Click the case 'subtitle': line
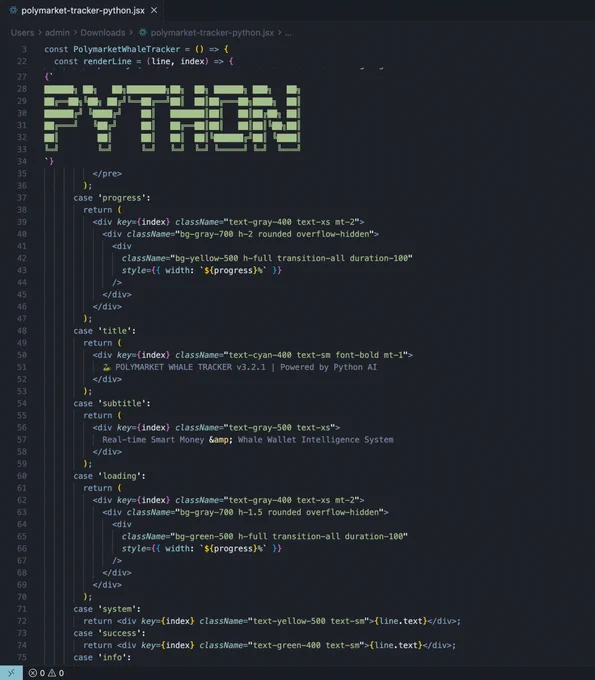595x680 pixels. [x=112, y=403]
